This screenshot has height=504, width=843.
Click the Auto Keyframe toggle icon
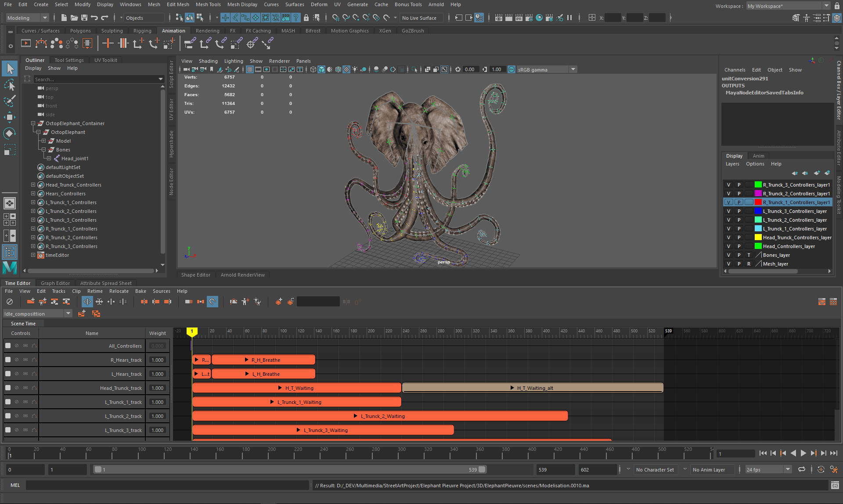(x=821, y=469)
